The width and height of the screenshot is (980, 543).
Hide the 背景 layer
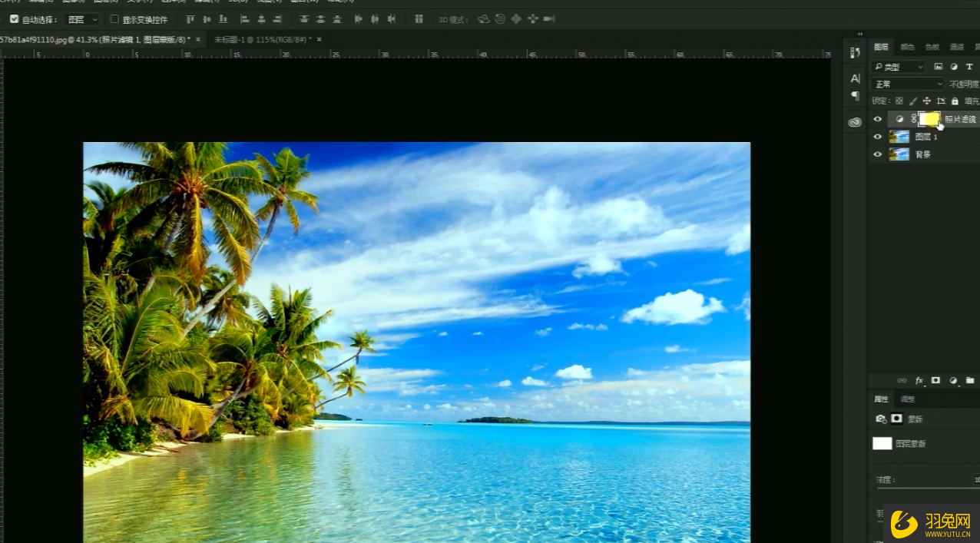(878, 154)
